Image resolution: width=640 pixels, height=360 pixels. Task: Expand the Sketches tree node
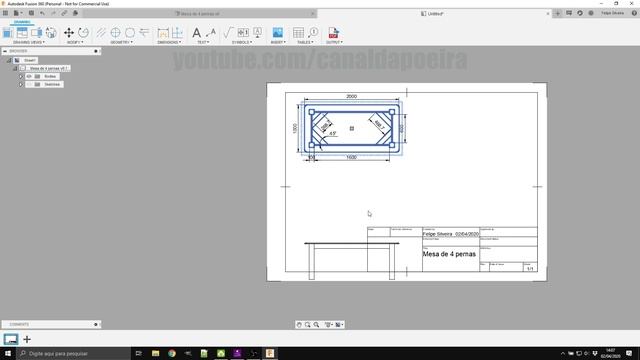coord(21,84)
